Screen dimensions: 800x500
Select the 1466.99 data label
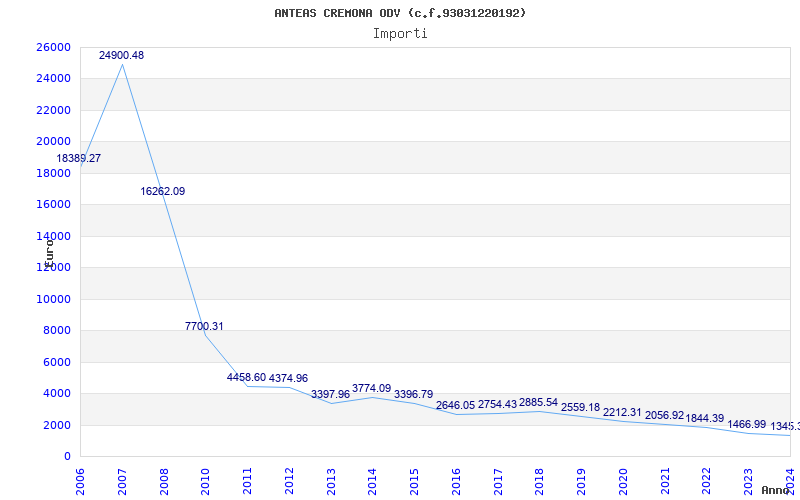pyautogui.click(x=746, y=424)
